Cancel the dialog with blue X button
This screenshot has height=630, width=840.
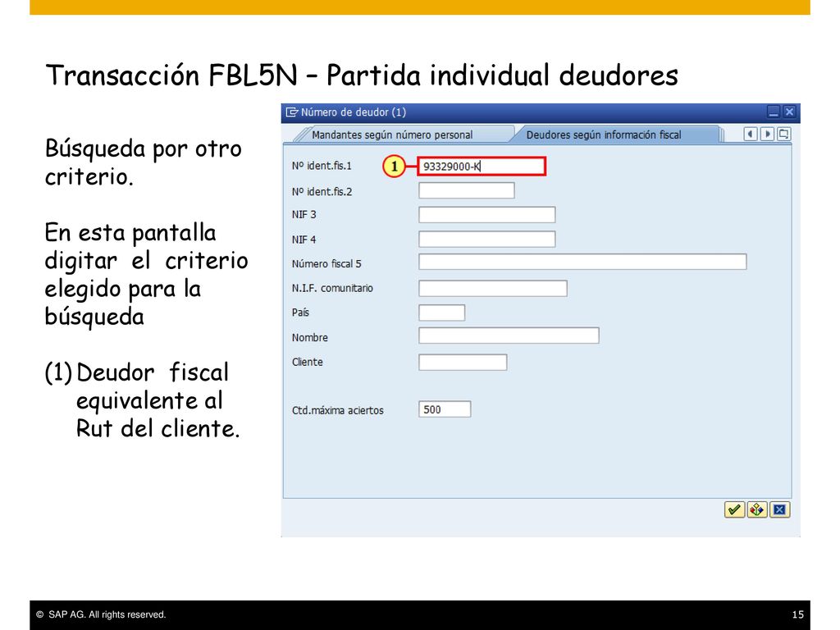coord(779,509)
